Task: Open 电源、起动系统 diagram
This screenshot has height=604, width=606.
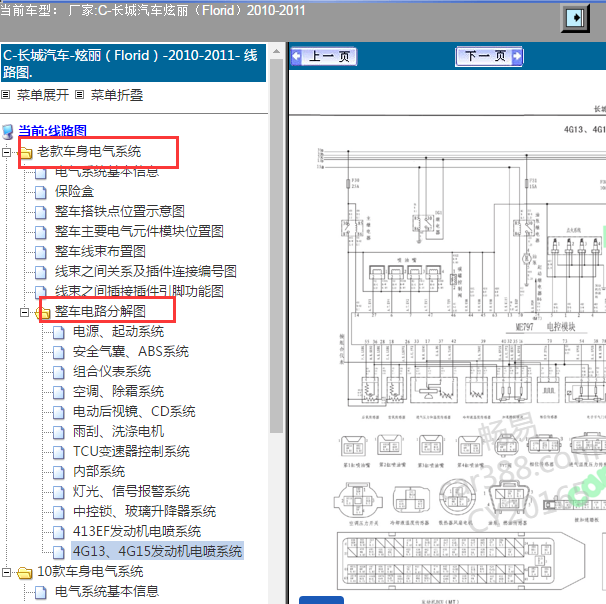Action: [118, 332]
